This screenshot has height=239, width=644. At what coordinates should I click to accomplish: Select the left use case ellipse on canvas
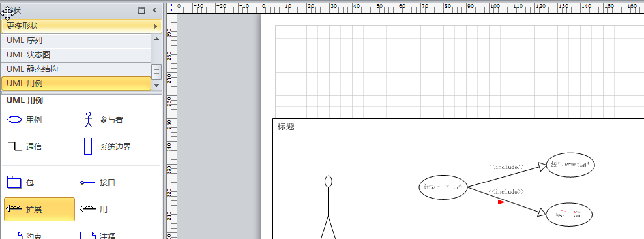tap(443, 187)
